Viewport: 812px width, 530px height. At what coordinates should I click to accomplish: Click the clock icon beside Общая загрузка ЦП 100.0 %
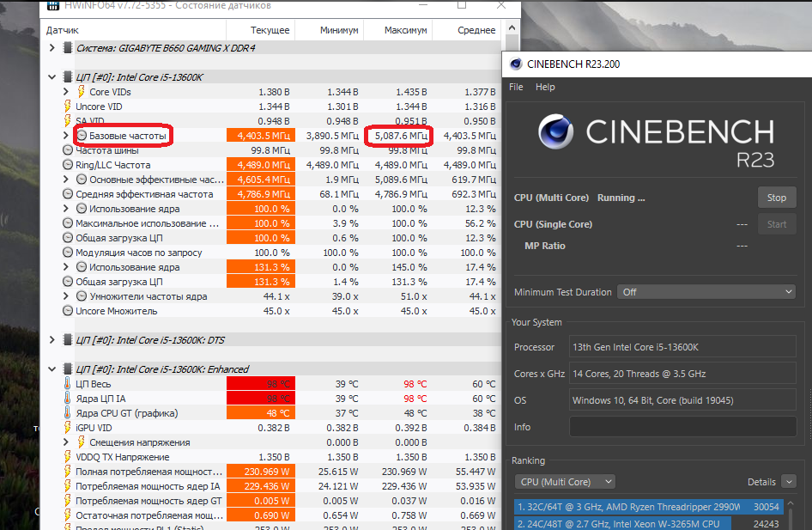click(x=67, y=238)
